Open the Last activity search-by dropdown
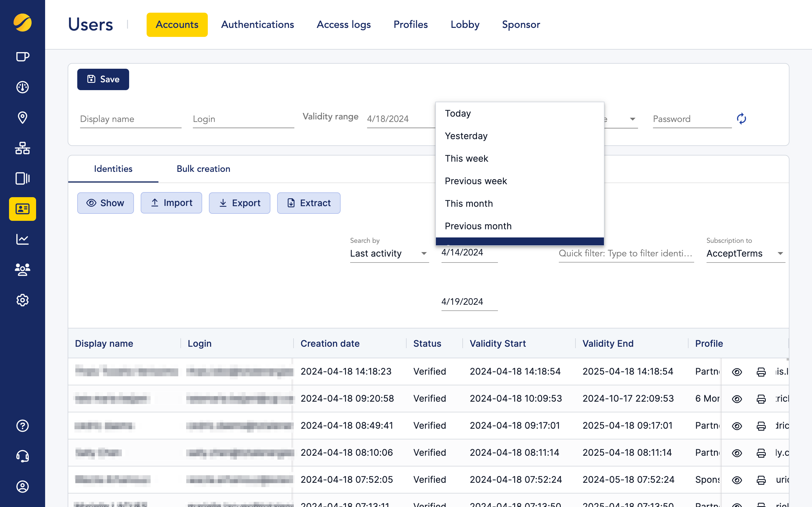The width and height of the screenshot is (812, 507). coord(389,253)
